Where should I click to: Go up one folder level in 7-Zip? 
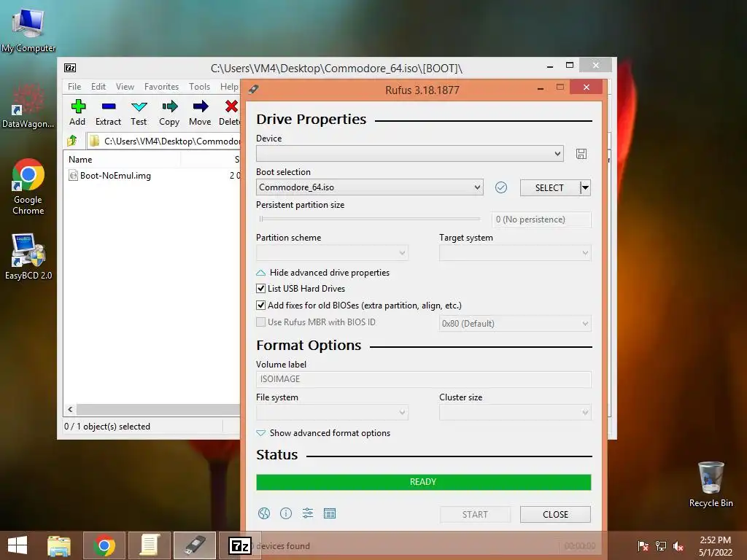tap(72, 141)
